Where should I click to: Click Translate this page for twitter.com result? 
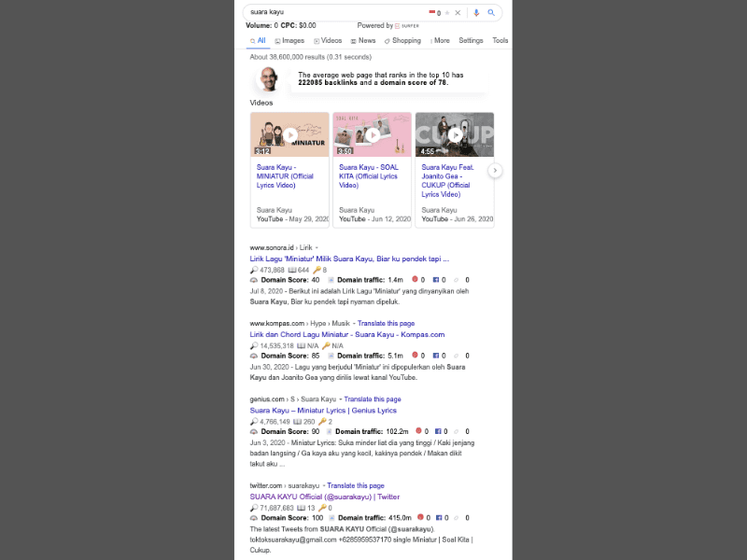pos(355,485)
